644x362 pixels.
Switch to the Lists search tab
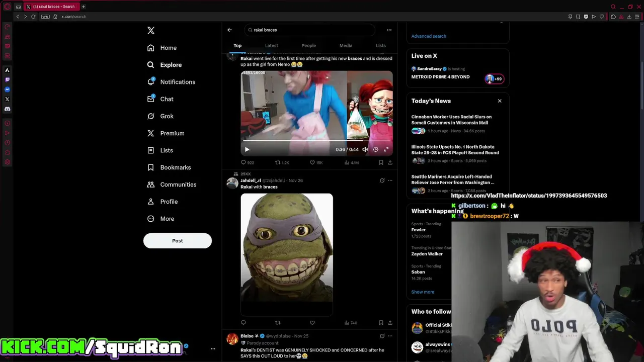click(381, 46)
